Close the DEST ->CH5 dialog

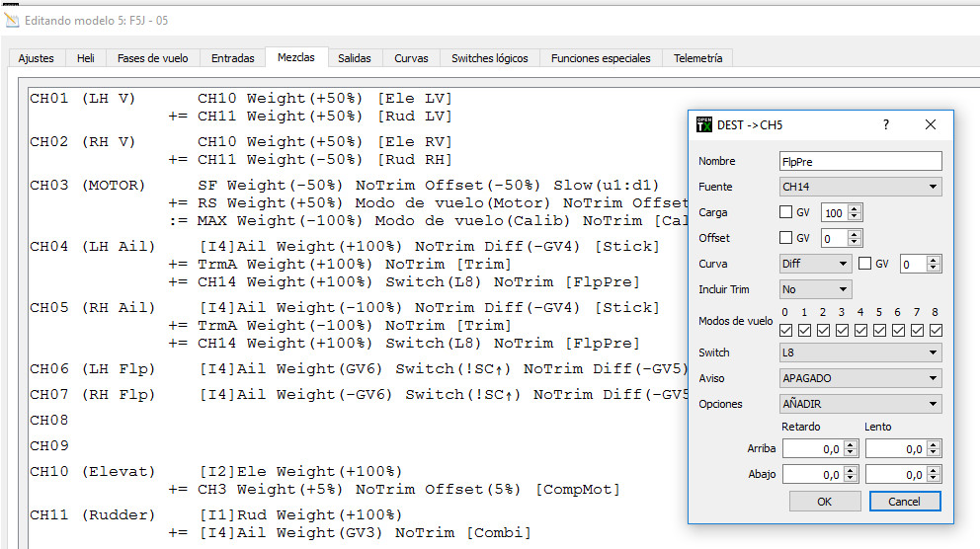click(x=930, y=125)
